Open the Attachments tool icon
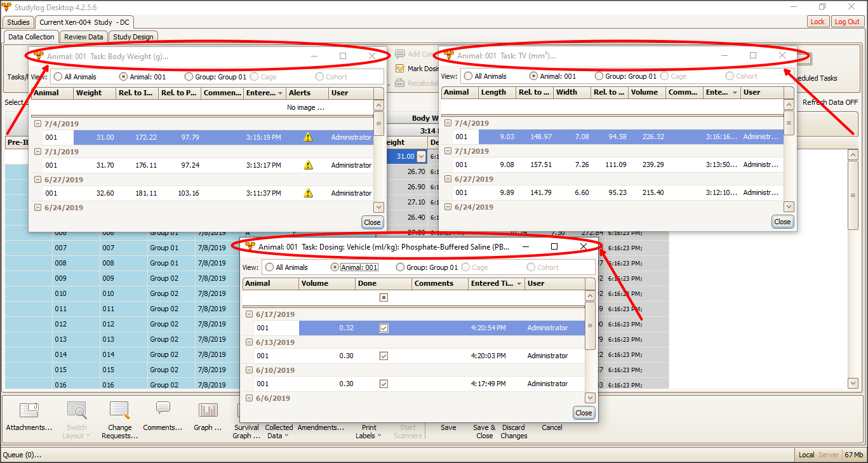 click(x=29, y=410)
